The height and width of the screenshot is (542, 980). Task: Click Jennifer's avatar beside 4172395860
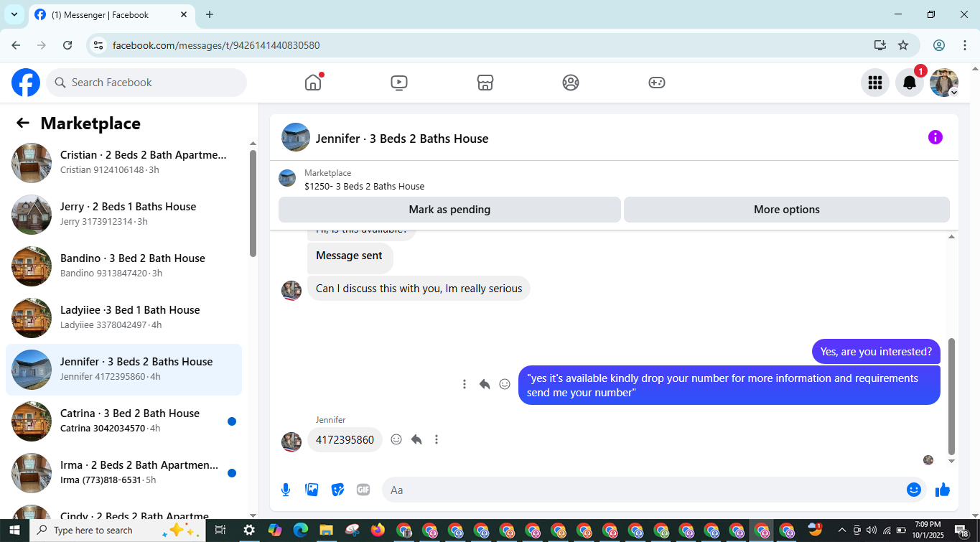click(291, 441)
